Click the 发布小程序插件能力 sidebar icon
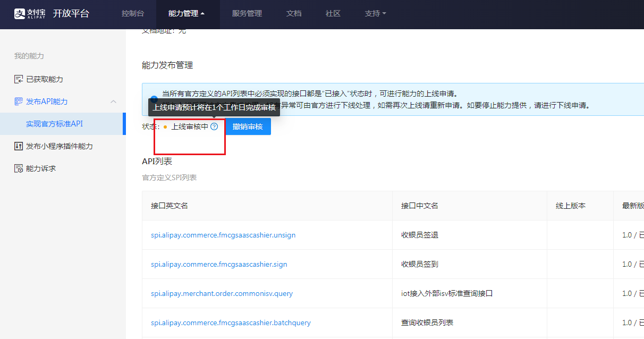Screen dimensions: 644x339 click(x=19, y=146)
